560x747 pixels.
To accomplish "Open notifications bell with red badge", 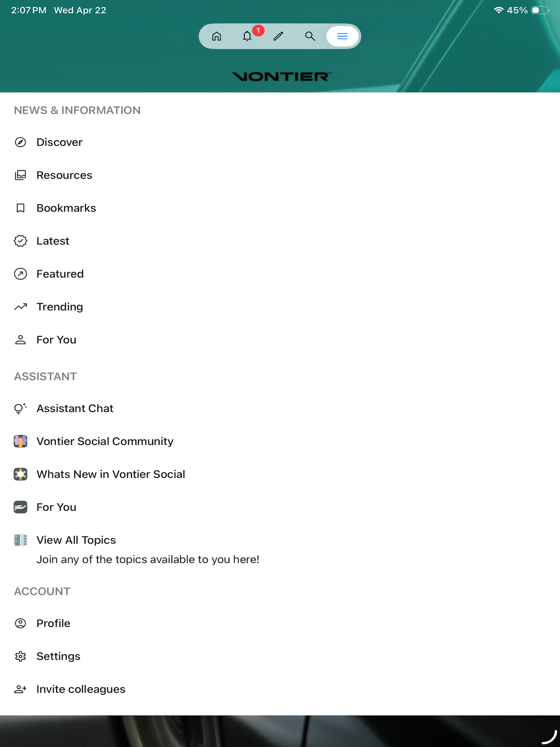I will pyautogui.click(x=247, y=36).
